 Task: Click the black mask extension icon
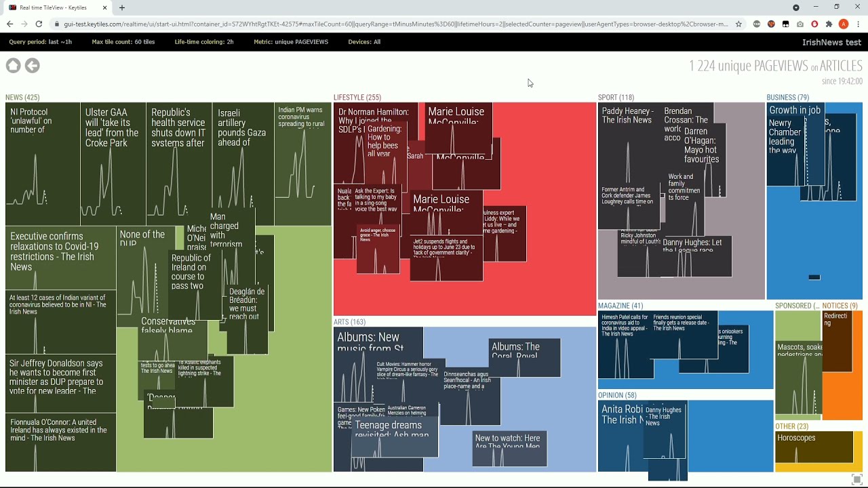coord(785,24)
